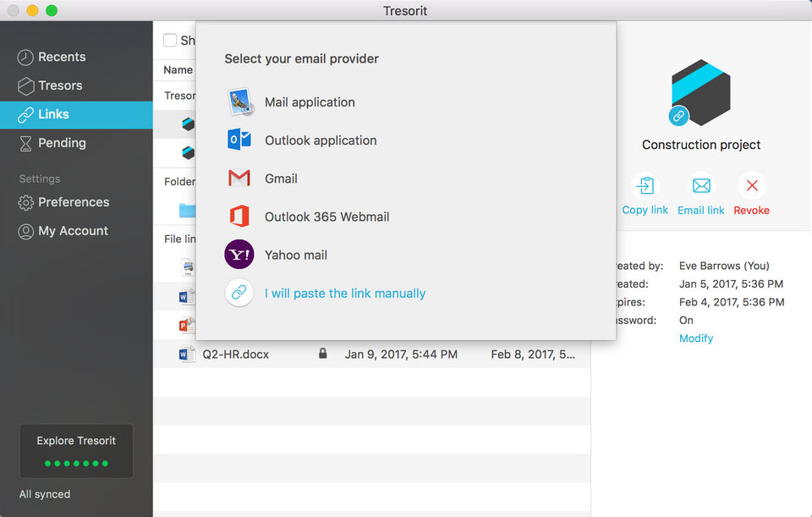Choose the Outlook application icon
The width and height of the screenshot is (812, 517).
(239, 140)
